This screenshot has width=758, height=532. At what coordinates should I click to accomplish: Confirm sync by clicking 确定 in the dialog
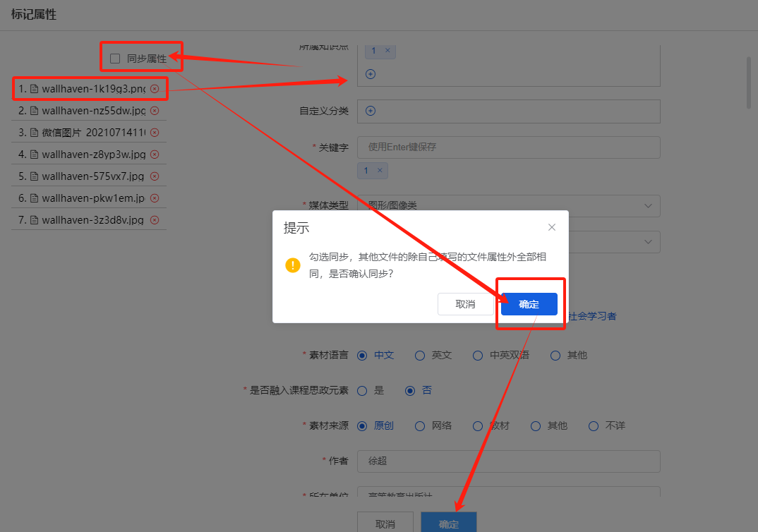point(529,304)
